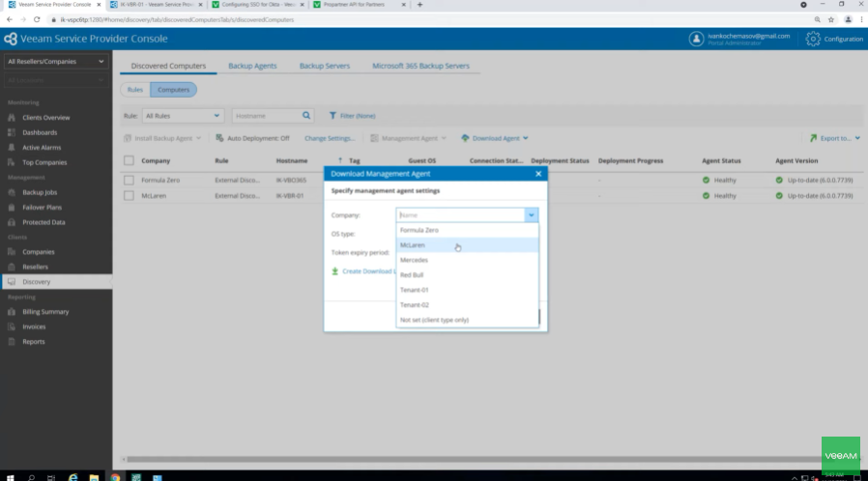The width and height of the screenshot is (868, 481).
Task: Go to Active Alarms
Action: 42,148
